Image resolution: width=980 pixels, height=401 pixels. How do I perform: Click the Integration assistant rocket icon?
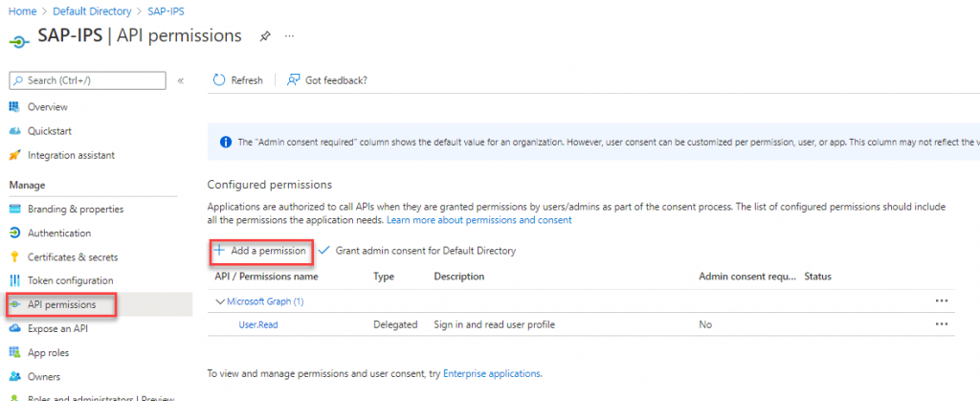point(15,155)
